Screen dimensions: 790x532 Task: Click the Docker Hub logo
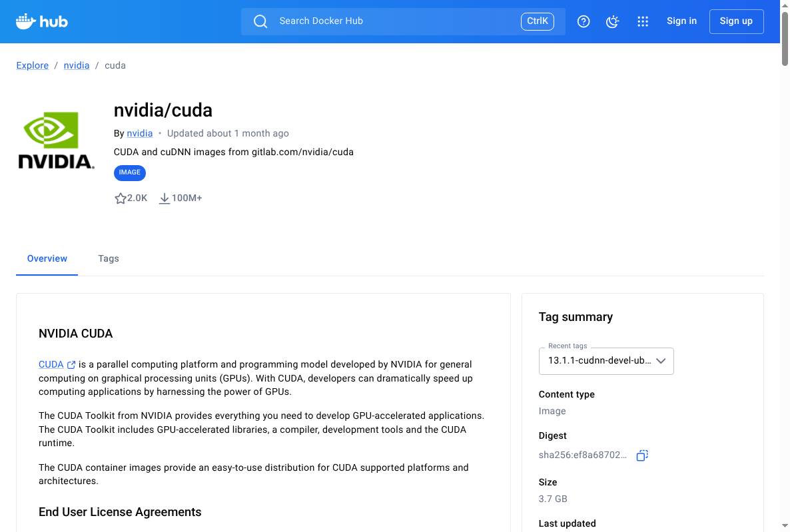coord(42,21)
